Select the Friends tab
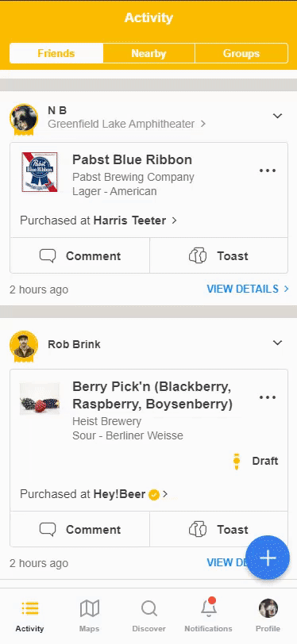This screenshot has width=297, height=644. [x=56, y=53]
